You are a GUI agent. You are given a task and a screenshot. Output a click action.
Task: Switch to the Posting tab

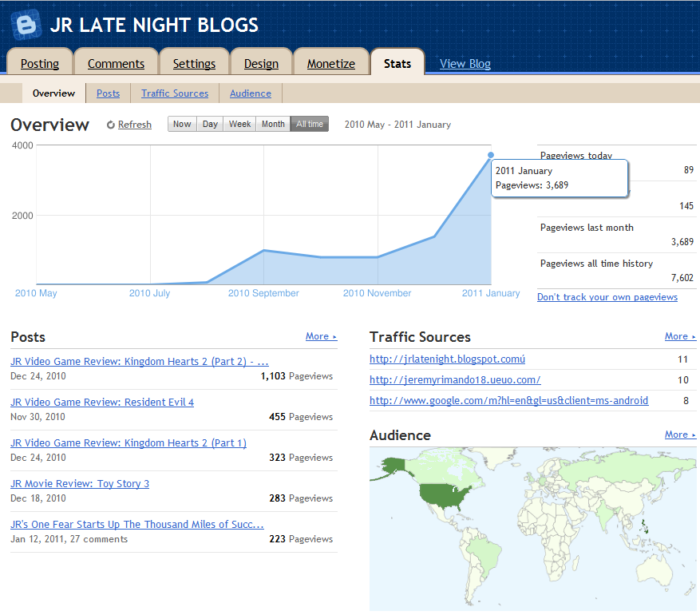point(39,63)
